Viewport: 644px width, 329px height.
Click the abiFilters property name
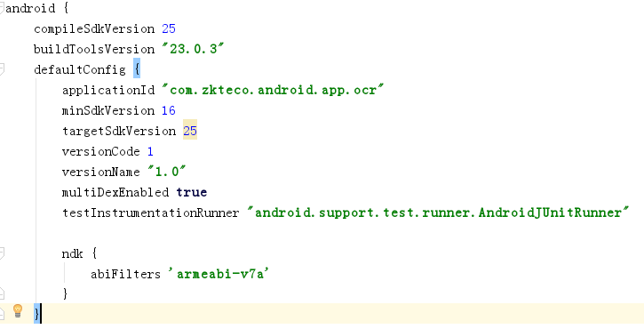coord(125,274)
